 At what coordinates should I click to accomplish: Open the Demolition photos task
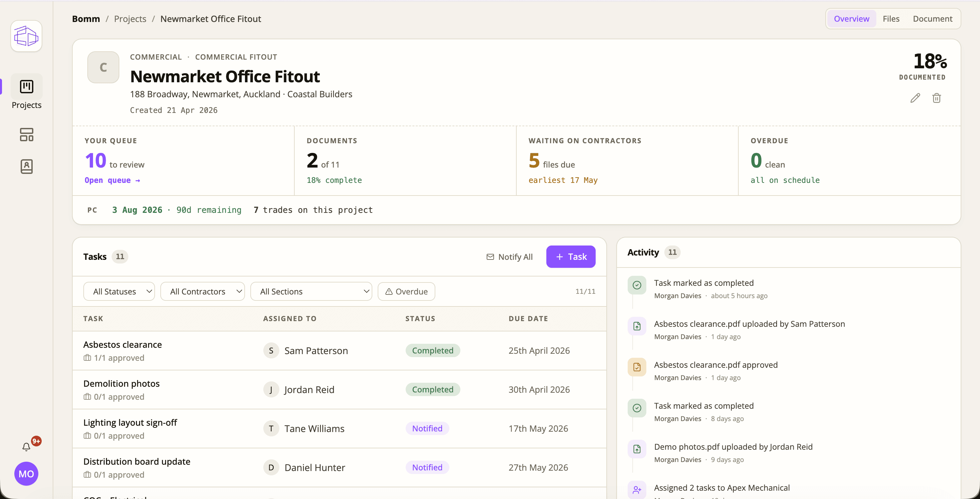tap(121, 383)
